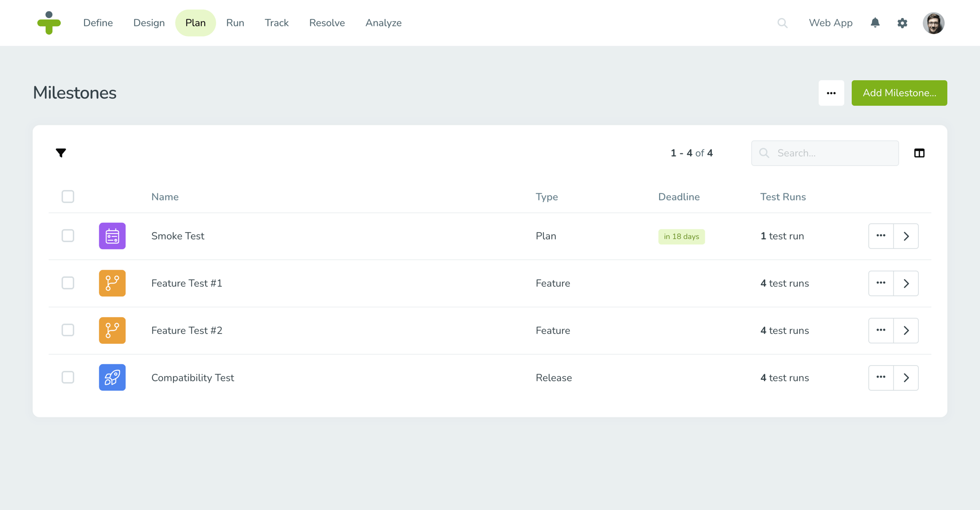Open page-level more options next to Add Milestone
The width and height of the screenshot is (980, 510).
[831, 93]
